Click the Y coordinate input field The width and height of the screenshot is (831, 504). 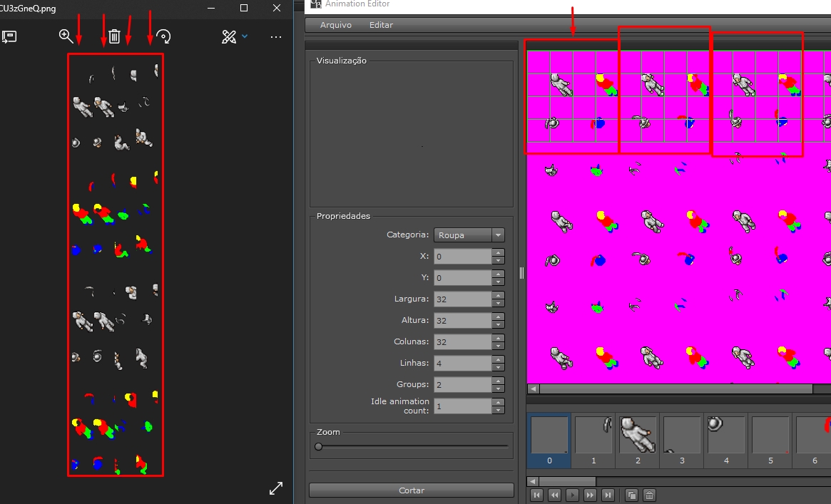click(463, 277)
